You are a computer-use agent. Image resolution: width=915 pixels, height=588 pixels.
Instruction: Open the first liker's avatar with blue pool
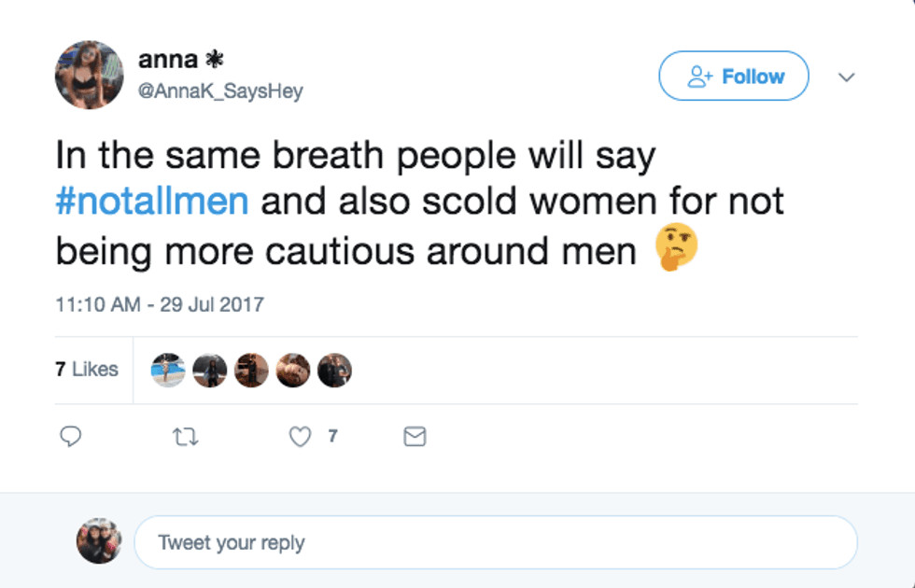tap(168, 371)
